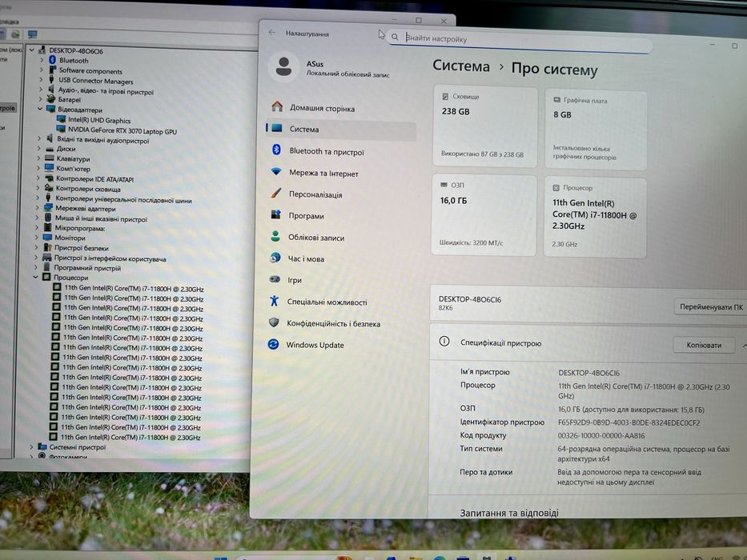Screen dimensions: 747x560
Task: Click the Комп'ютер monitor icon
Action: (49, 168)
